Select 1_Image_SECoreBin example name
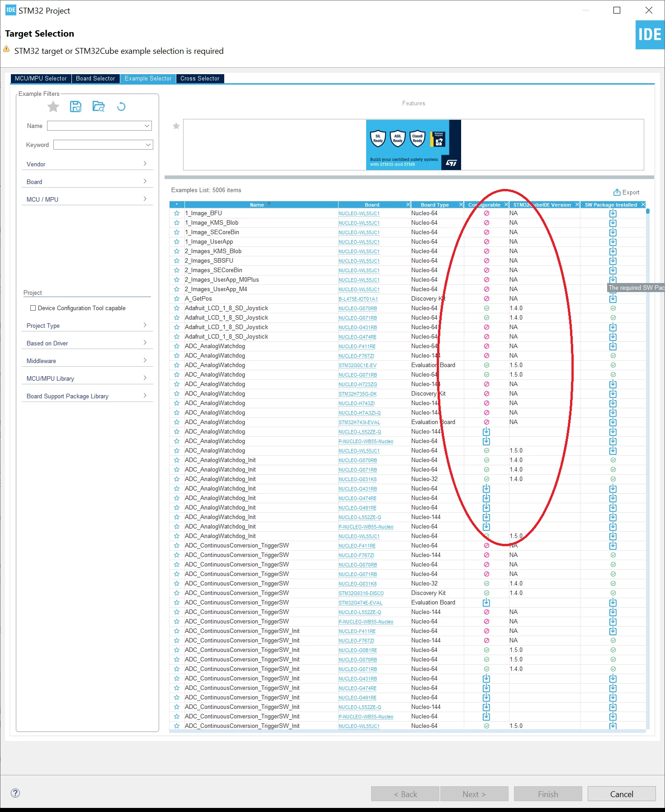Viewport: 665px width, 812px height. tap(212, 232)
